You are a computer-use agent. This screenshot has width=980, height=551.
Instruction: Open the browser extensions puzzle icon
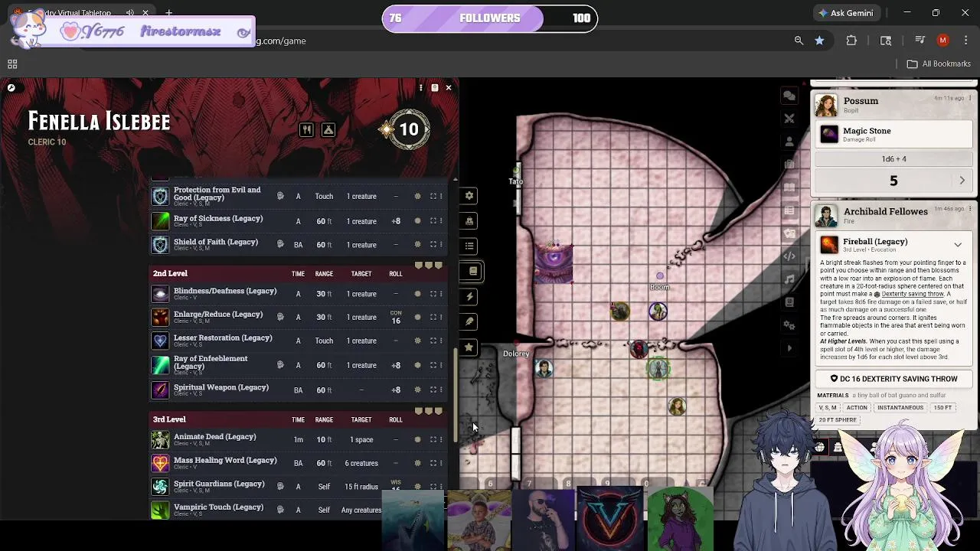click(851, 41)
